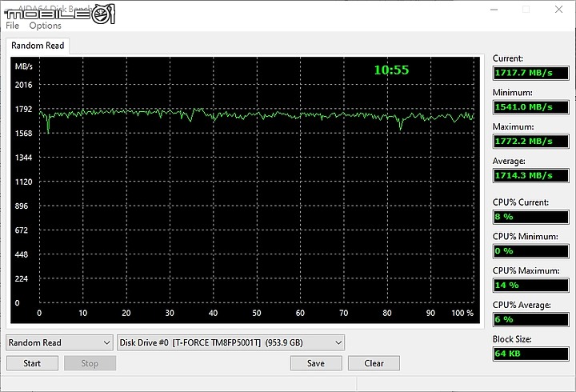This screenshot has height=392, width=576.
Task: Expand the Random Read test type dropdown
Action: pyautogui.click(x=59, y=342)
